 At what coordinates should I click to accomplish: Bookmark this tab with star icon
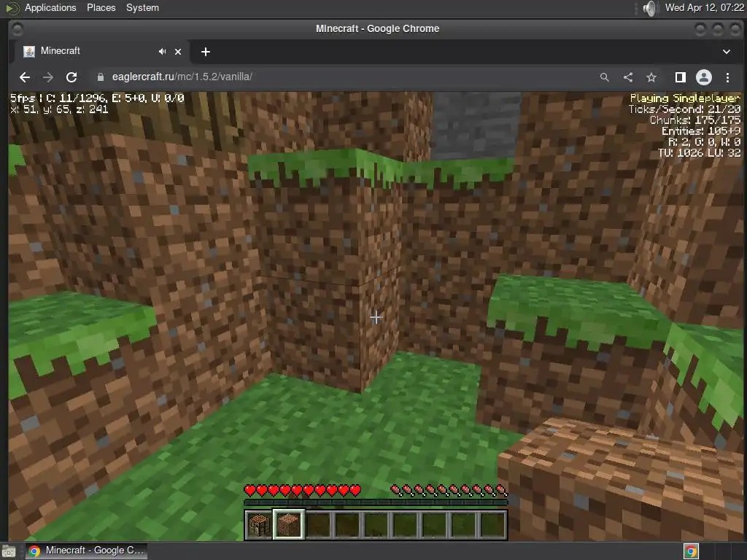[x=651, y=77]
